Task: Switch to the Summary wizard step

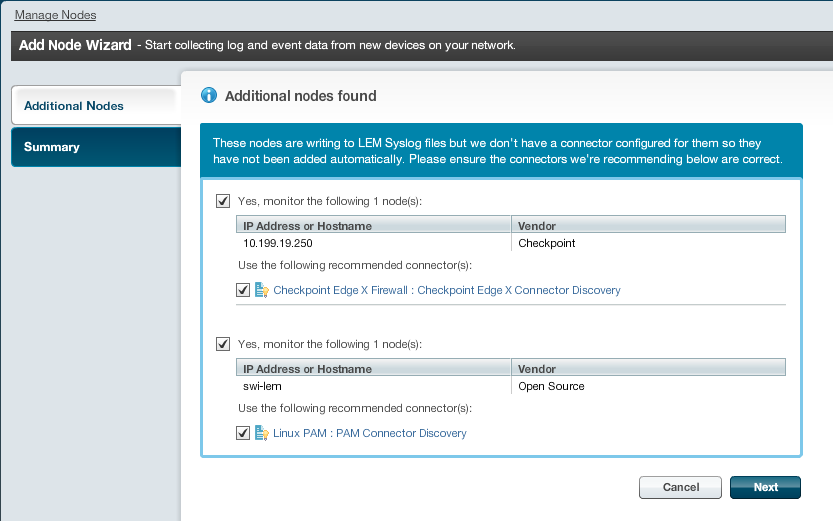Action: 96,147
